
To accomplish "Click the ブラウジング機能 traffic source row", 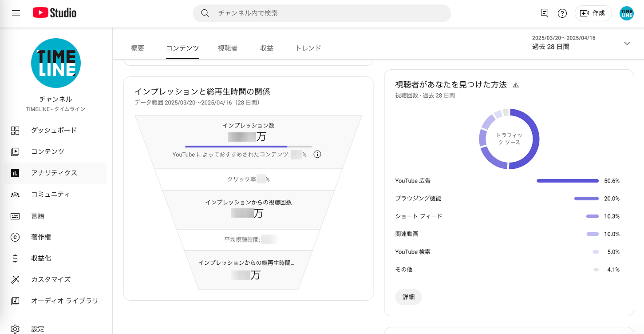I will [507, 199].
